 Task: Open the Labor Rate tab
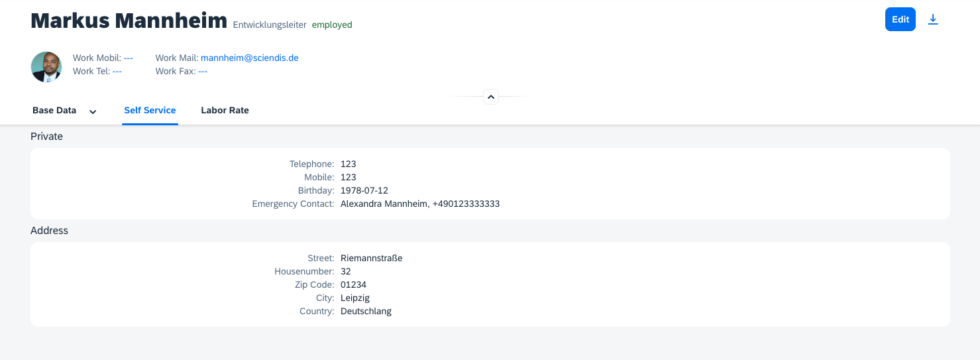coord(225,110)
